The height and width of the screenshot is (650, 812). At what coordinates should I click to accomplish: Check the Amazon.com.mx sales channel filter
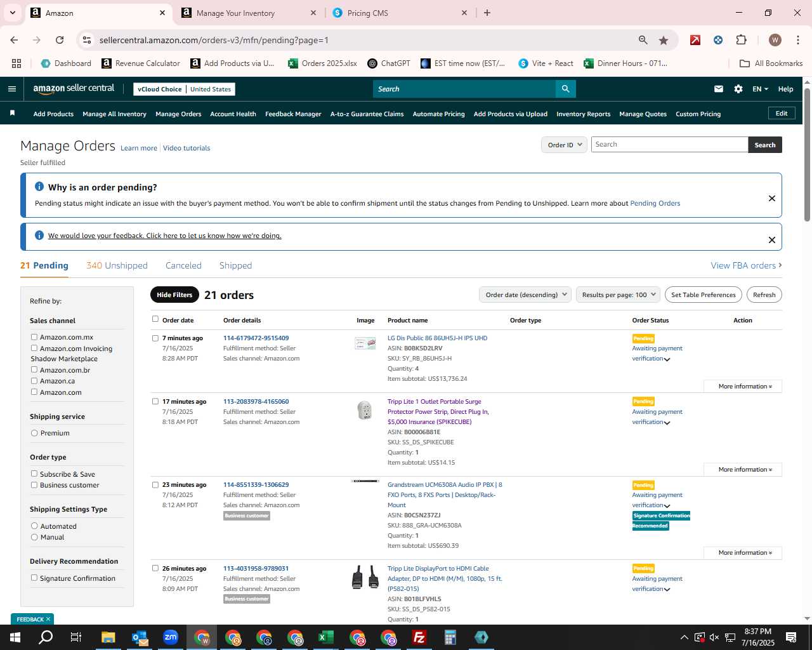(x=34, y=337)
